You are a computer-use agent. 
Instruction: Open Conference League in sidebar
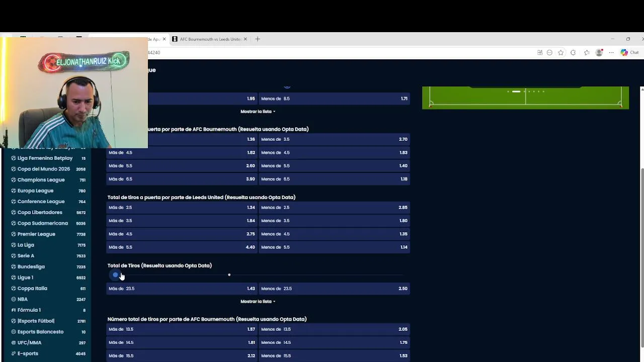tap(41, 202)
